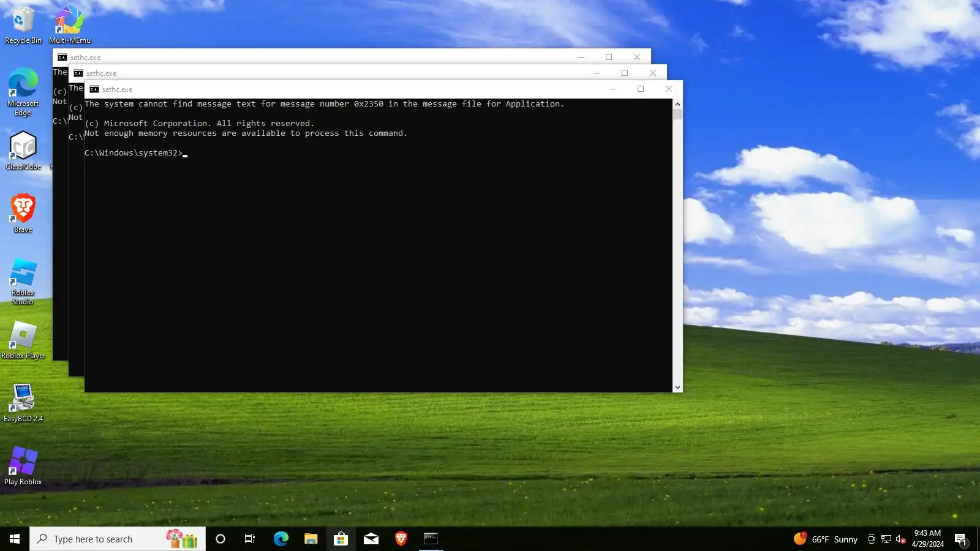This screenshot has height=551, width=980.
Task: Open the Windows Start menu
Action: click(15, 539)
